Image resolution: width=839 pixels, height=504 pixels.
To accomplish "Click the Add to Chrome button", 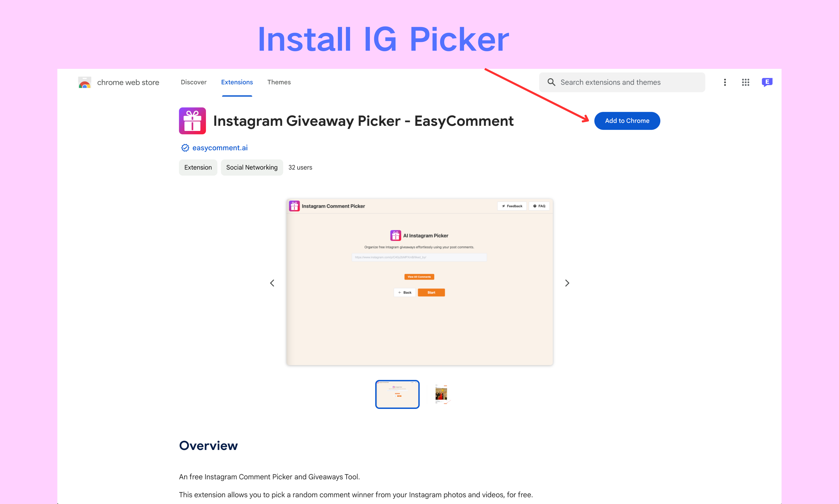I will 628,120.
